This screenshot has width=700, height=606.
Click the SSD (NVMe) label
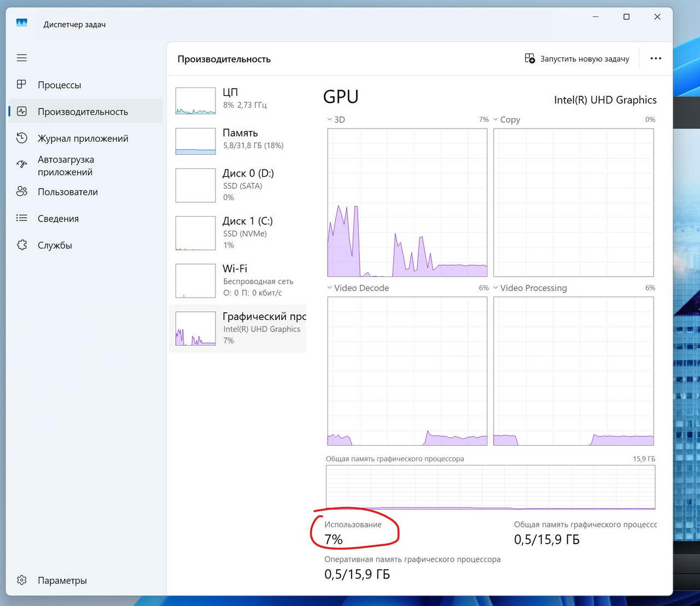pyautogui.click(x=245, y=234)
